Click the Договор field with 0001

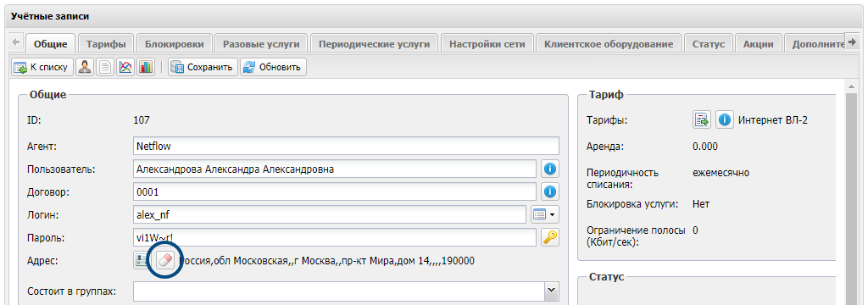click(335, 191)
